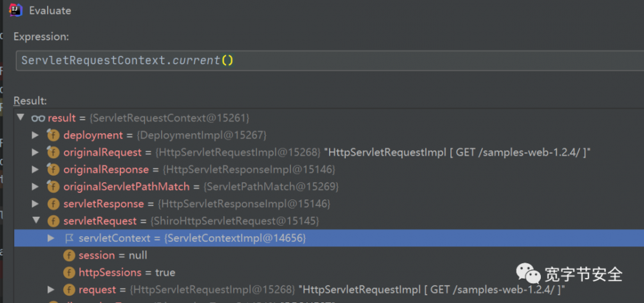Image resolution: width=644 pixels, height=303 pixels.
Task: Click the "Evaluate" window title text
Action: pyautogui.click(x=50, y=11)
